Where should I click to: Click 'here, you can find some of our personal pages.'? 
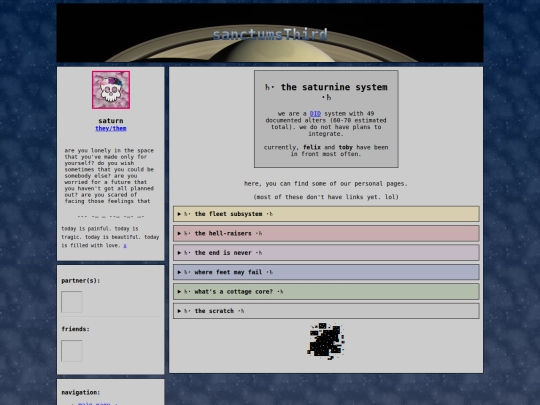click(326, 184)
